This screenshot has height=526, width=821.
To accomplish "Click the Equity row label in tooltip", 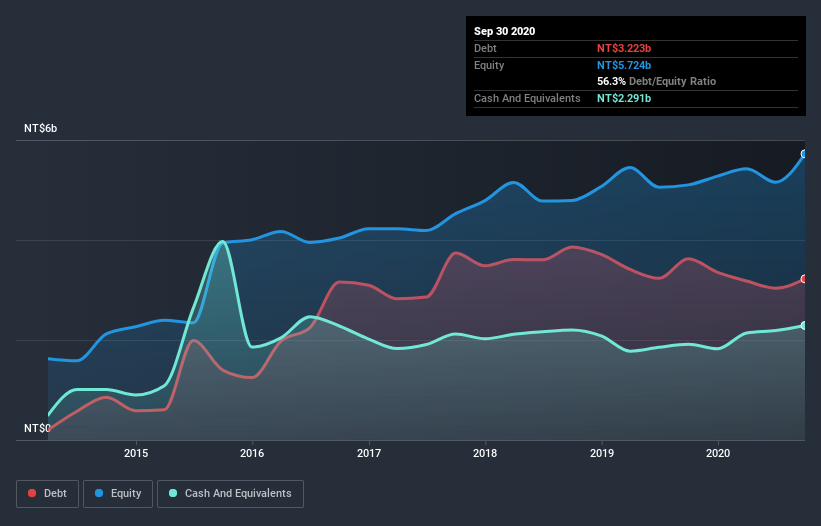I will click(x=489, y=65).
